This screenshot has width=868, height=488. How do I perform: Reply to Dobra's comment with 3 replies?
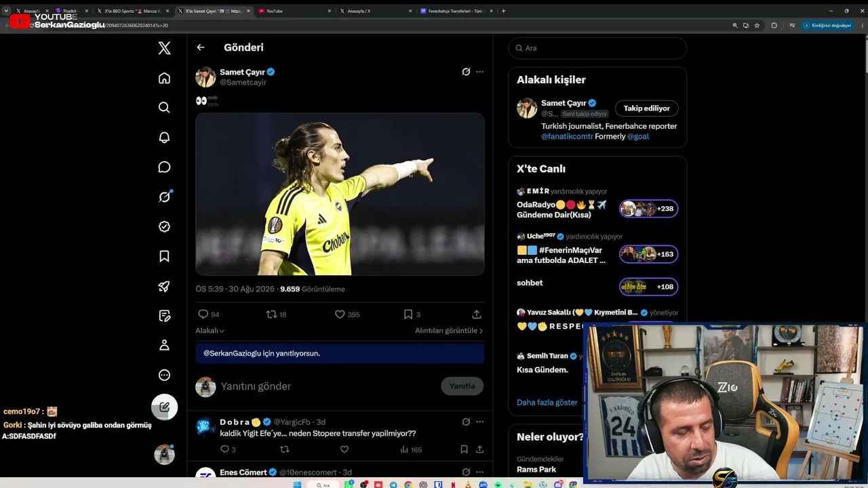[228, 449]
